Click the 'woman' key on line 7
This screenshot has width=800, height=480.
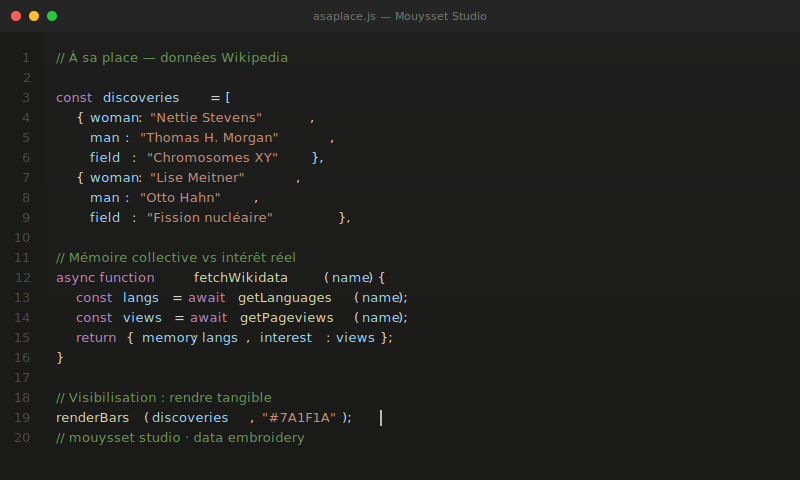point(115,178)
